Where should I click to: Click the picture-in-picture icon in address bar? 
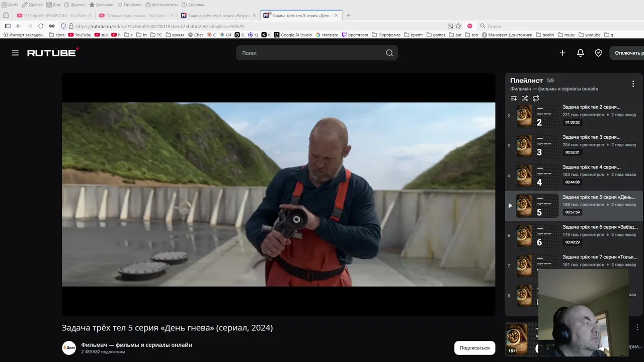coord(450,26)
